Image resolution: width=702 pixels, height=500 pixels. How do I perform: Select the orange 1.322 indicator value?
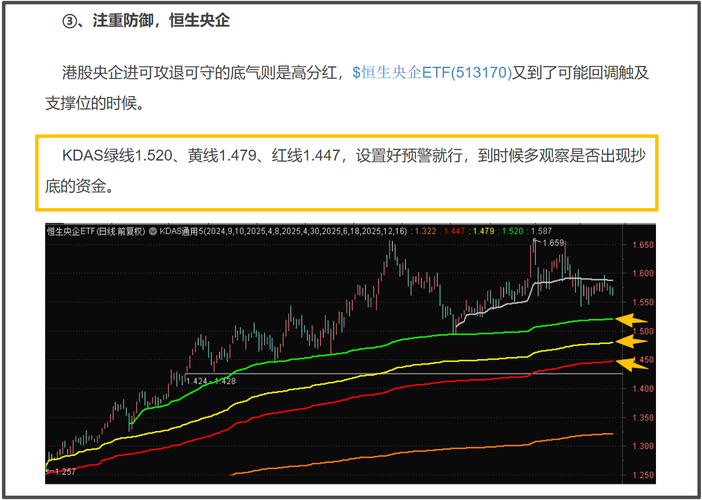coord(425,231)
